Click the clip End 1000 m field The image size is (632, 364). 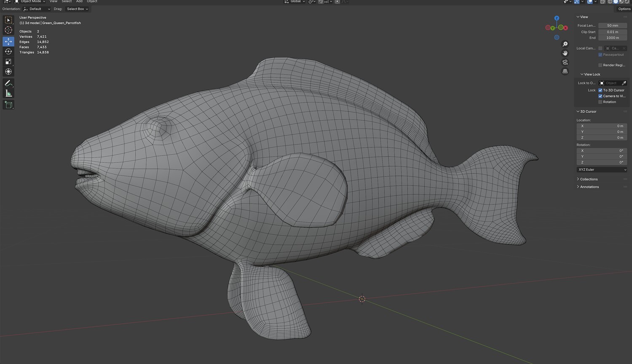pos(613,38)
